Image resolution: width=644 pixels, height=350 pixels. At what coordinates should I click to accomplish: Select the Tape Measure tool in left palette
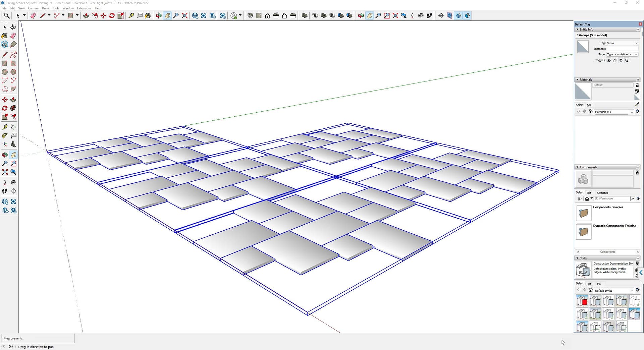(5, 127)
